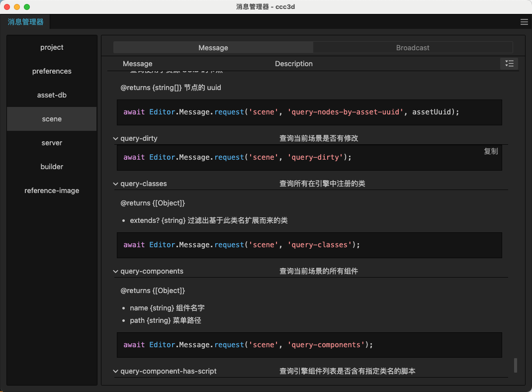Click the list collapse icon beside Description
The height and width of the screenshot is (392, 532).
(509, 63)
